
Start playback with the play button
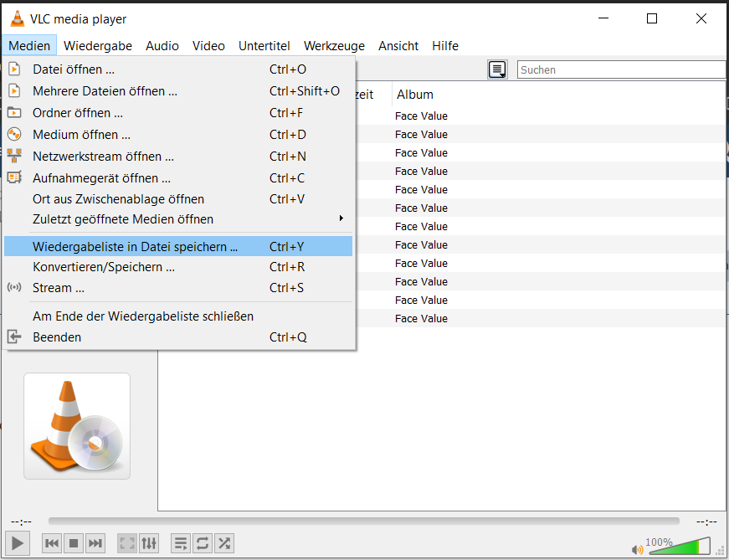18,542
